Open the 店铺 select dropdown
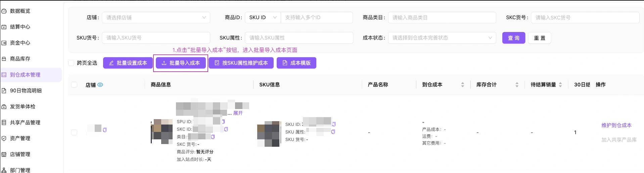 [156, 18]
